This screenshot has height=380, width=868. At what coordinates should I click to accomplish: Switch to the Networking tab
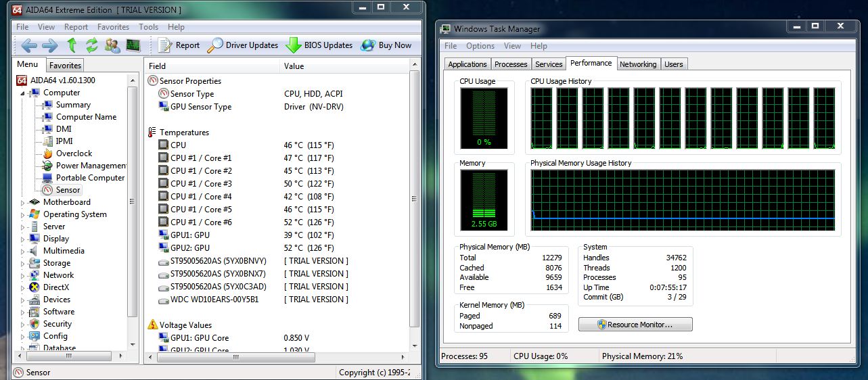(638, 64)
